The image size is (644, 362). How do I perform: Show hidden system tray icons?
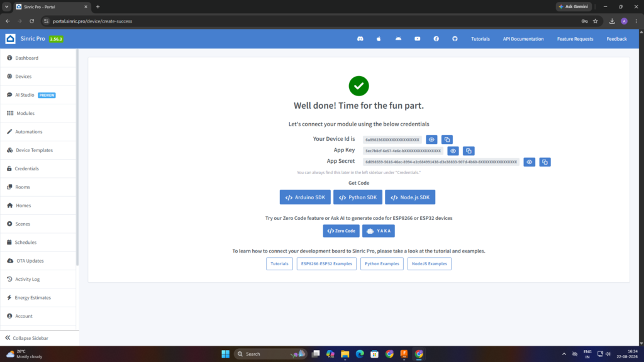(564, 354)
